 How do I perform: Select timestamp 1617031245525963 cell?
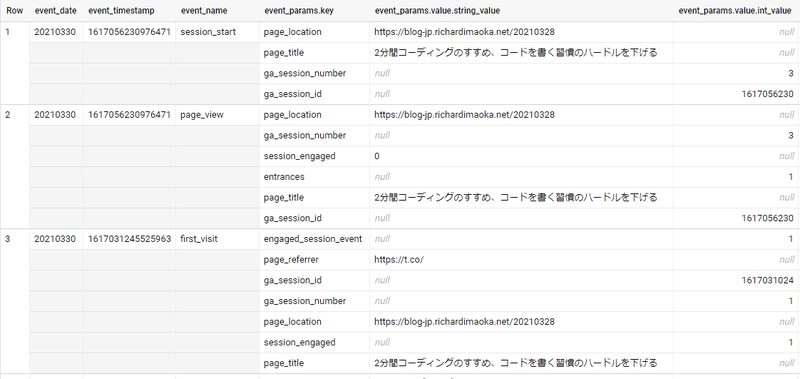[x=129, y=239]
